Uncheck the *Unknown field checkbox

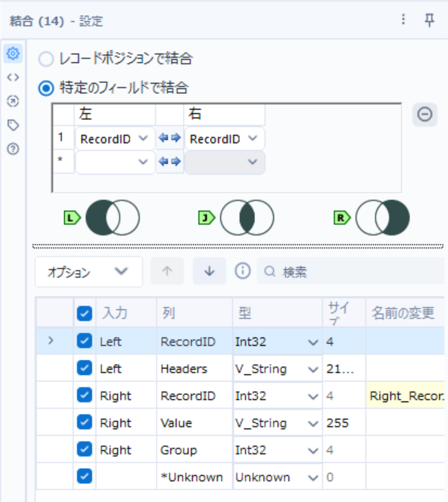(85, 476)
